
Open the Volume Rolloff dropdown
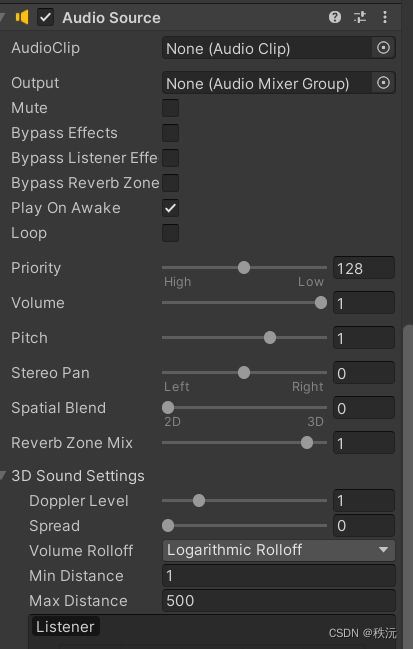tap(279, 550)
